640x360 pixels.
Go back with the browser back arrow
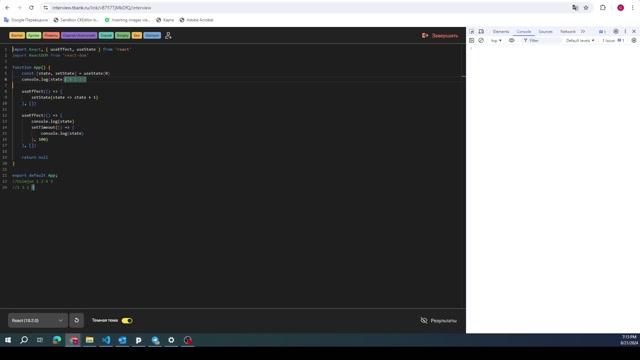pos(7,8)
